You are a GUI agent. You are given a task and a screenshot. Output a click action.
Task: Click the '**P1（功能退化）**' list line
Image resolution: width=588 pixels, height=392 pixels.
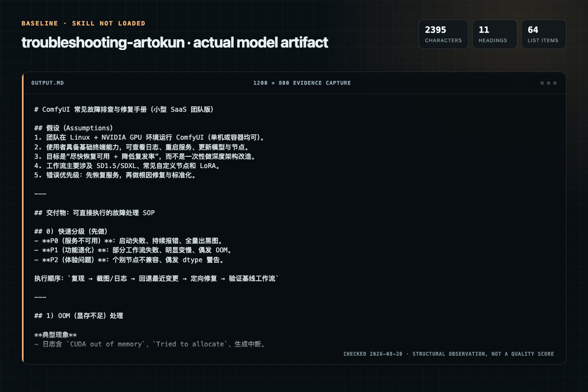point(133,250)
